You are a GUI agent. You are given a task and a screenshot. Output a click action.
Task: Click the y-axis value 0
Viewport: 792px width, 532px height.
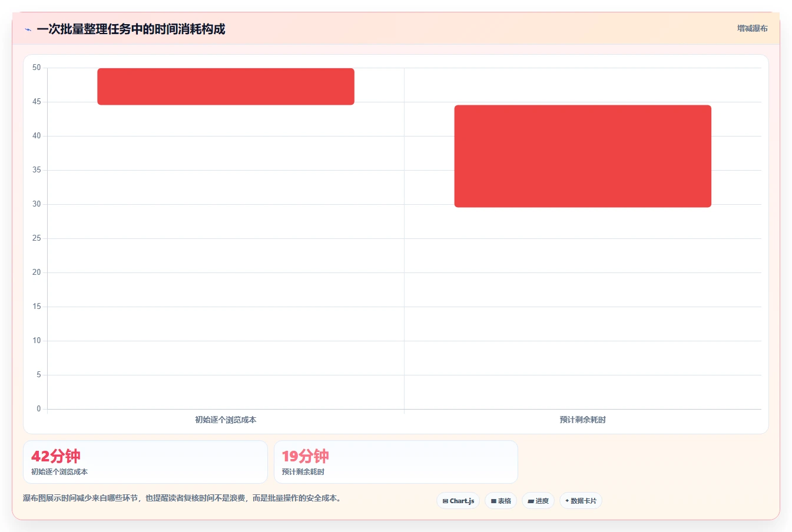coord(39,408)
